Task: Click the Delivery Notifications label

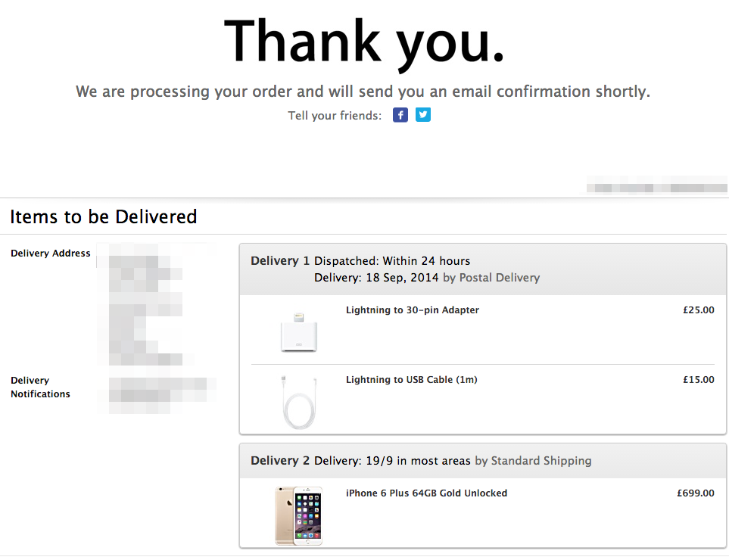Action: click(x=40, y=387)
